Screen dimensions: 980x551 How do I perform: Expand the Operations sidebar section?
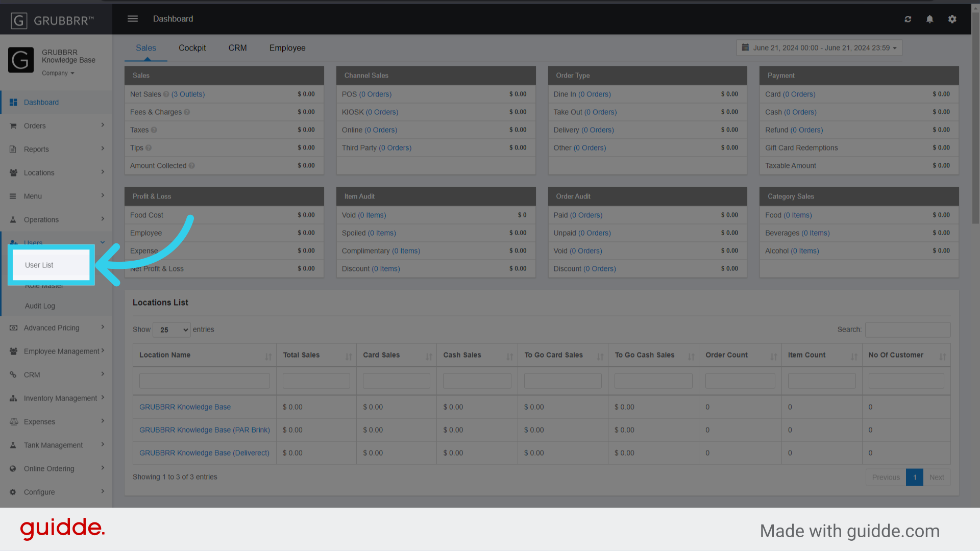103,219
